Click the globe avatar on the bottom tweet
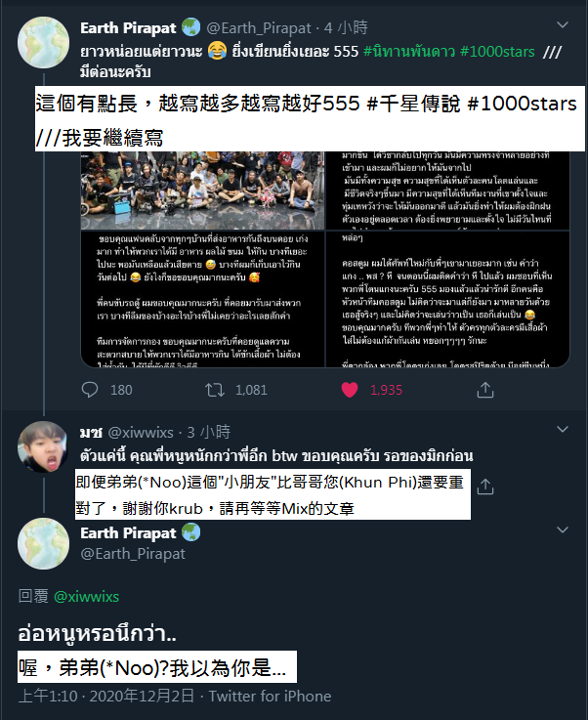Image resolution: width=588 pixels, height=720 pixels. point(43,544)
